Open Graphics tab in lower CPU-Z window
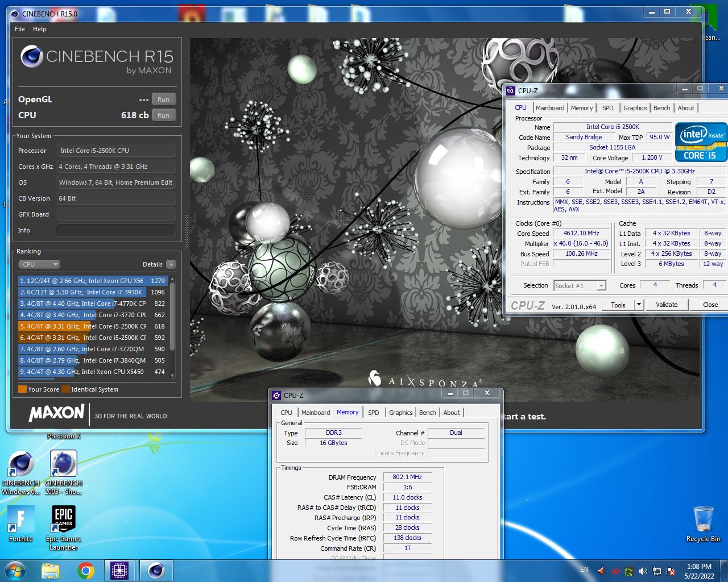This screenshot has height=582, width=728. 401,413
